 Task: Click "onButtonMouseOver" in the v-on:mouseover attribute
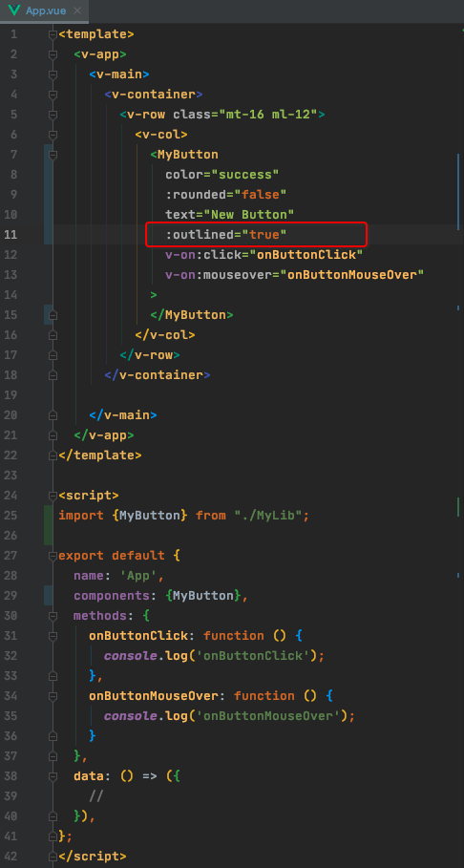coord(351,275)
